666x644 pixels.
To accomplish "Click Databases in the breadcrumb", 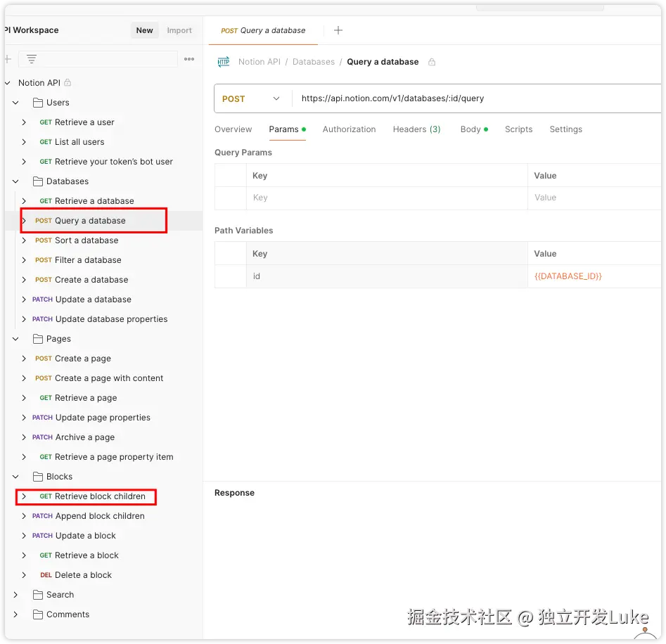I will pos(314,62).
